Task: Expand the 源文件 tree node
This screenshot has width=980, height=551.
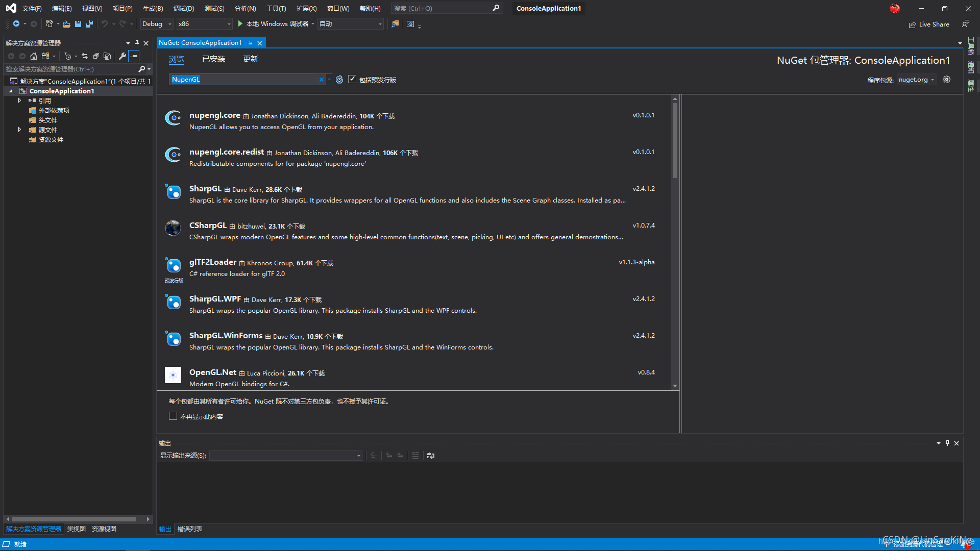Action: (19, 130)
